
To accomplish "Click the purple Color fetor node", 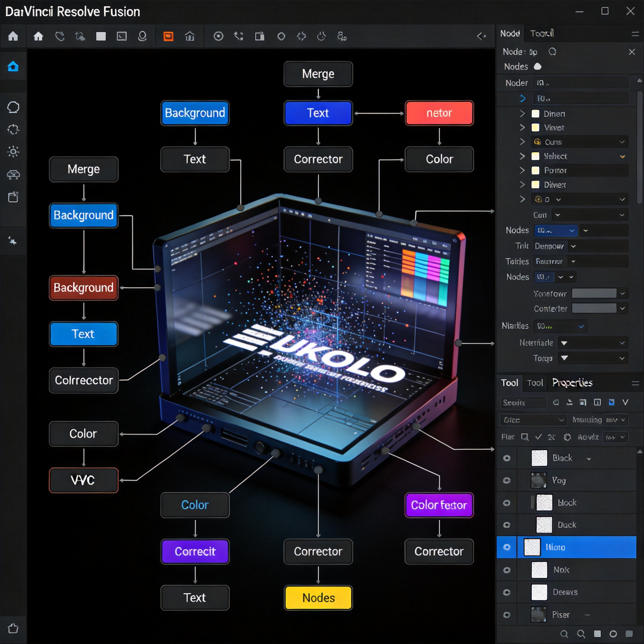I will coord(439,505).
